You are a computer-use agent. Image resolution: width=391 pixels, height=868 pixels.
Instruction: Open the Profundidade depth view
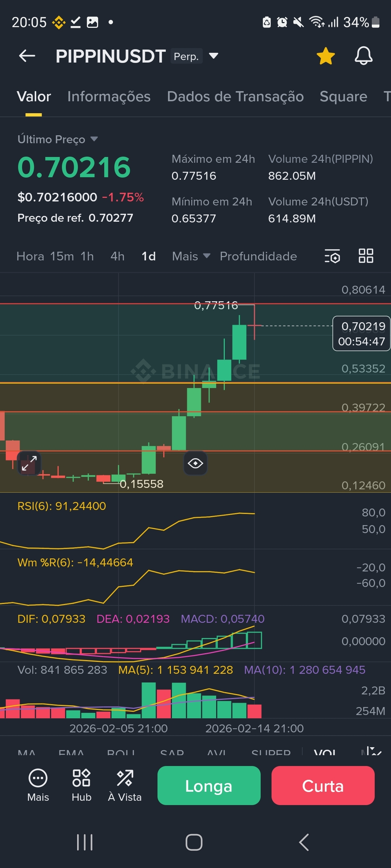[x=258, y=256]
